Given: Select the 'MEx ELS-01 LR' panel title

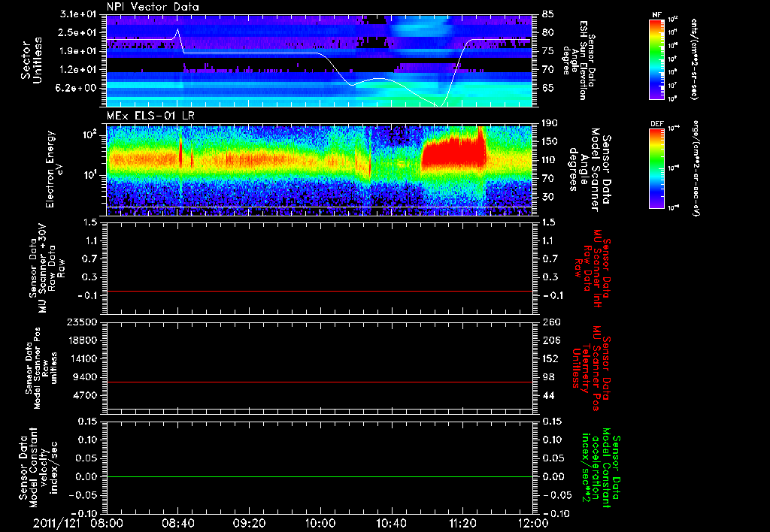Looking at the screenshot, I should pos(150,116).
